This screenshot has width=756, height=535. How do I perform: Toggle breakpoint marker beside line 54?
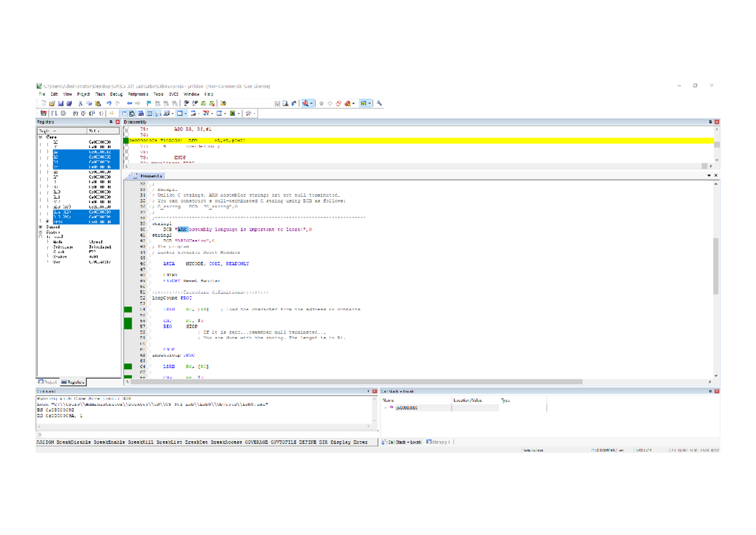(128, 309)
